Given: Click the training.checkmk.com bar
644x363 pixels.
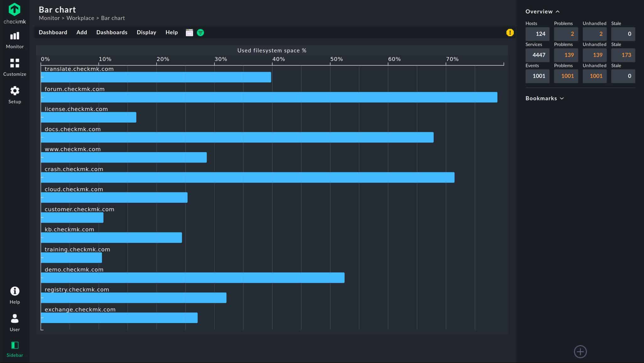Looking at the screenshot, I should coord(71,258).
